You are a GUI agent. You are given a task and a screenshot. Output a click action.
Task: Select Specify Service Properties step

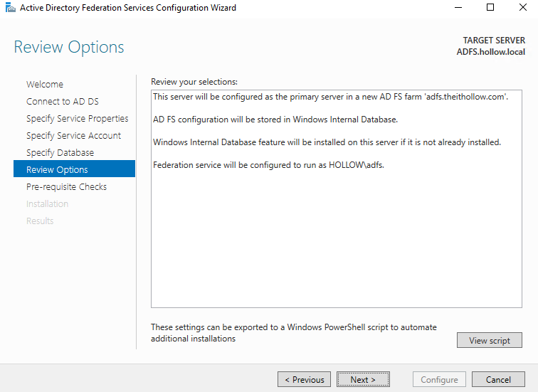coord(77,119)
